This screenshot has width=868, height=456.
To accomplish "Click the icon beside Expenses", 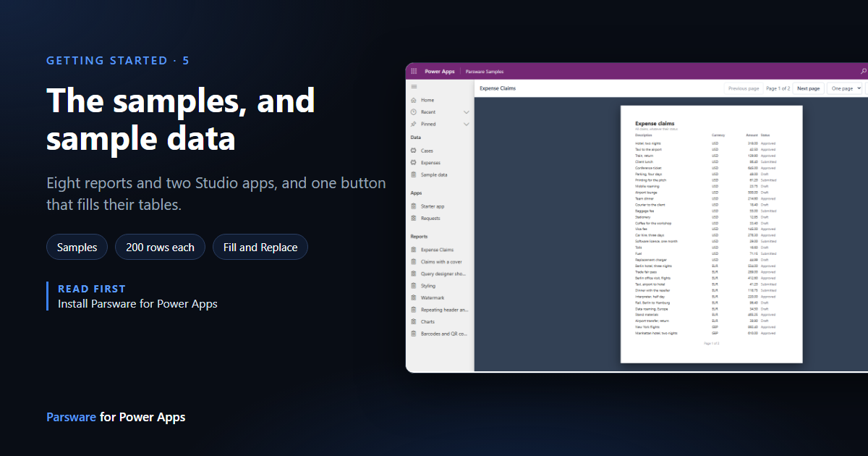I will 413,163.
